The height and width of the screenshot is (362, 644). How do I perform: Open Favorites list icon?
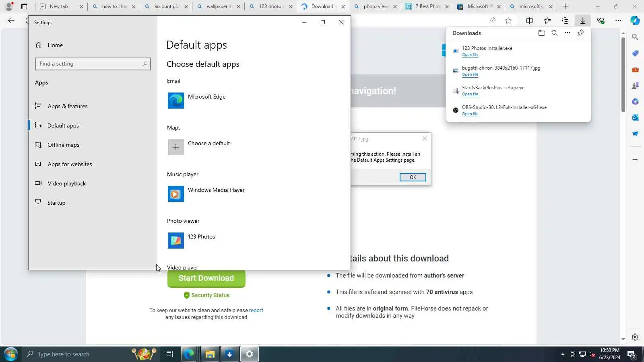(547, 21)
